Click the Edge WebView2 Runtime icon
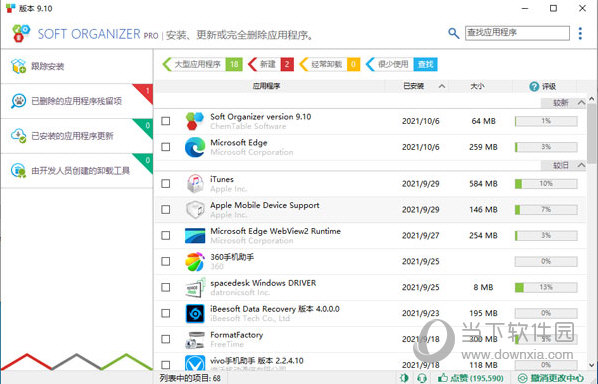The height and width of the screenshot is (384, 598). coord(195,236)
